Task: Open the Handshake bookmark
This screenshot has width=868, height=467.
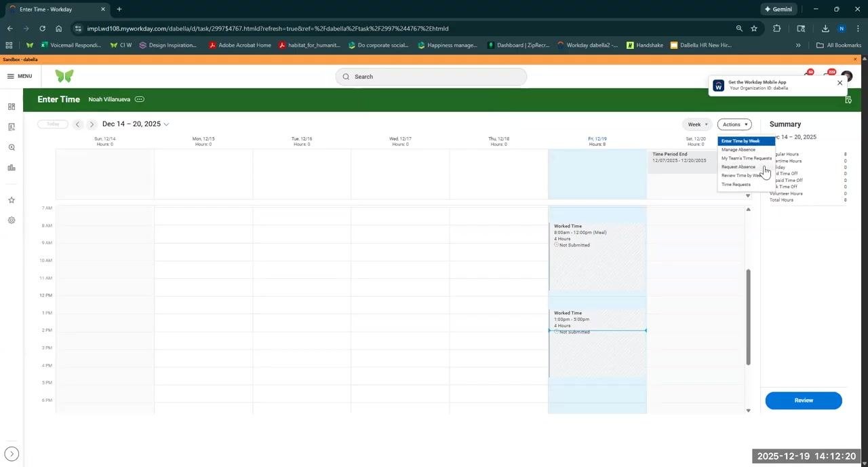Action: click(x=645, y=45)
